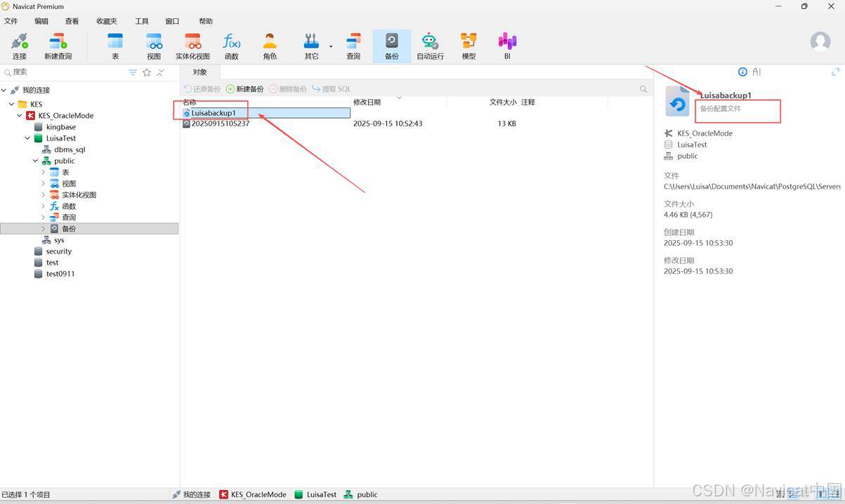
Task: Open the BI toolbar tool
Action: [507, 46]
